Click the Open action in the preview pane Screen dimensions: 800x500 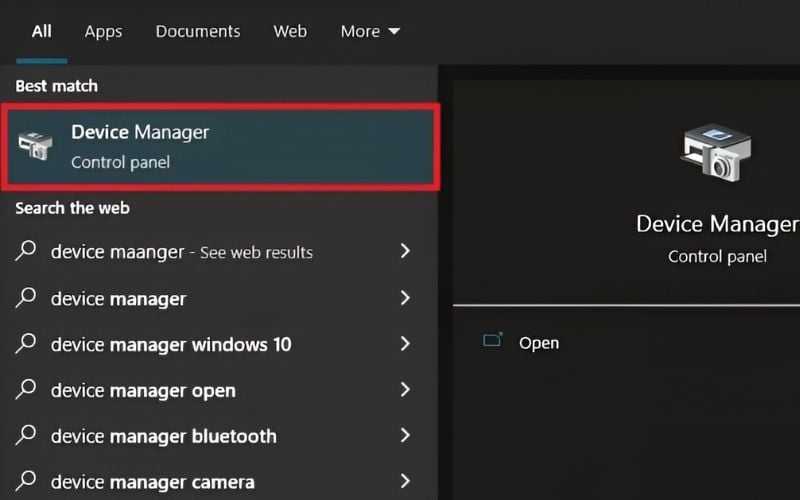click(x=539, y=343)
